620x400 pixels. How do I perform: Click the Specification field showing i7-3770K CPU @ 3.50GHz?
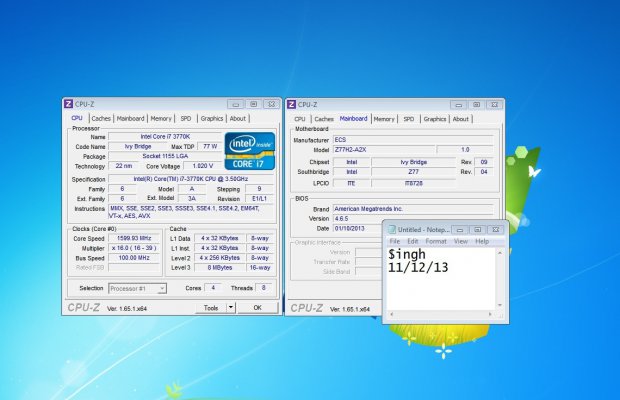click(x=191, y=179)
